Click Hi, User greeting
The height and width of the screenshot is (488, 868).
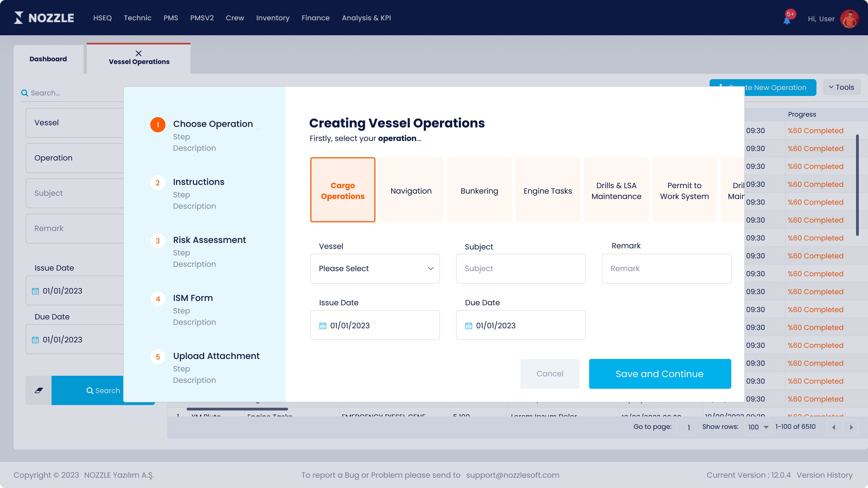pos(821,19)
